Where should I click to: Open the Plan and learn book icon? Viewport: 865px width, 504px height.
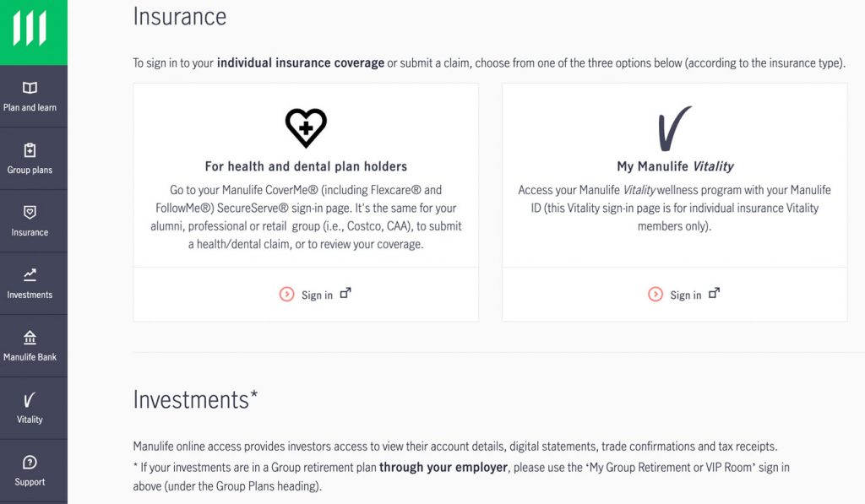(x=30, y=88)
